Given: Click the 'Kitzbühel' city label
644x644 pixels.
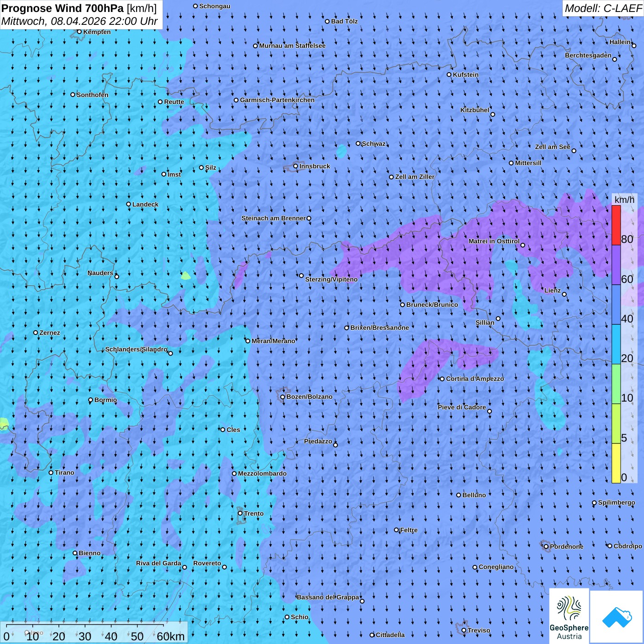Looking at the screenshot, I should (475, 110).
